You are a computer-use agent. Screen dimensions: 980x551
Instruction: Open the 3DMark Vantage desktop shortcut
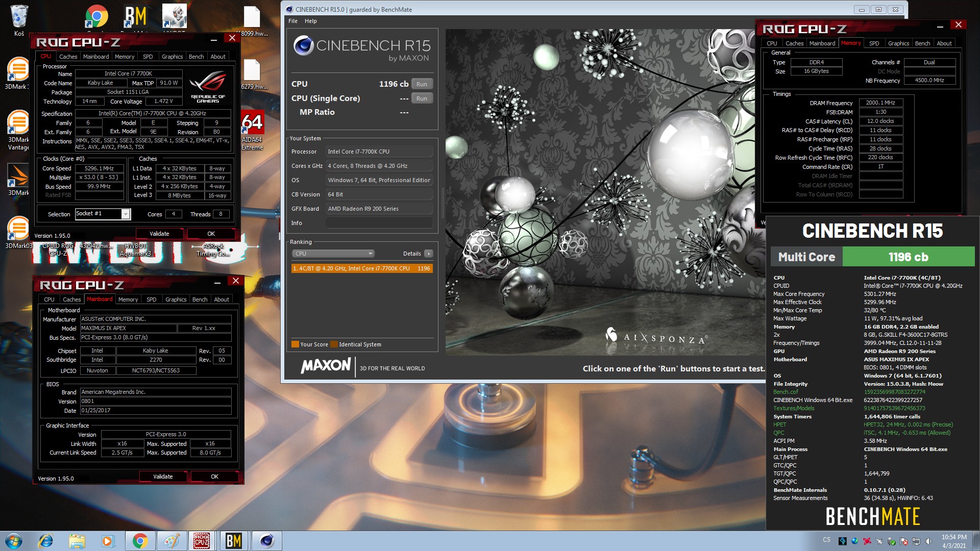(18, 131)
